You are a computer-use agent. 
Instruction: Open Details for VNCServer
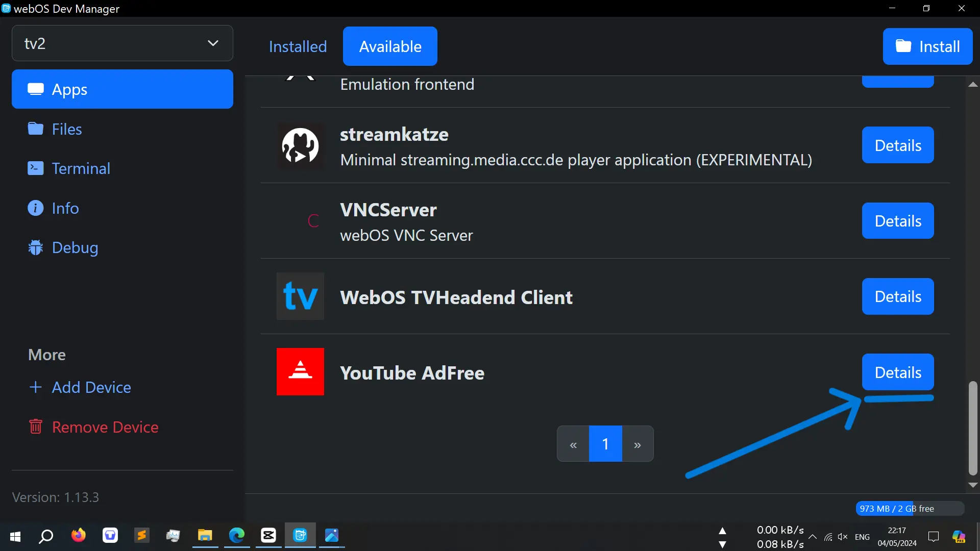coord(898,221)
